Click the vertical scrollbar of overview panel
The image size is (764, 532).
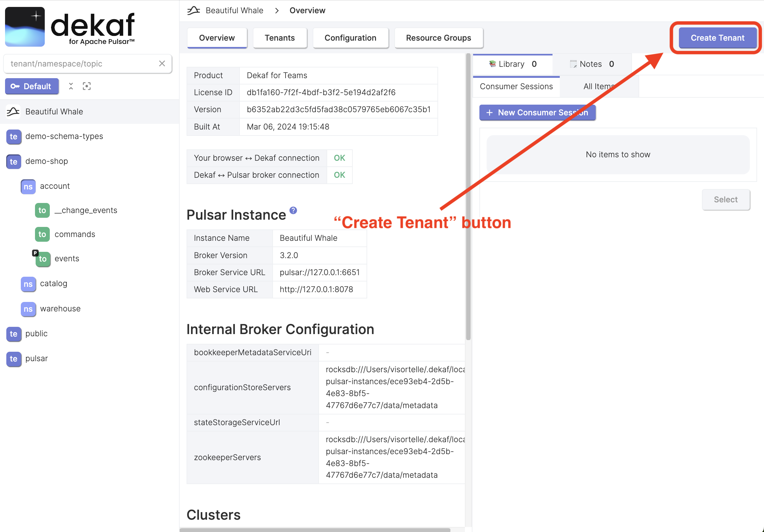[468, 196]
